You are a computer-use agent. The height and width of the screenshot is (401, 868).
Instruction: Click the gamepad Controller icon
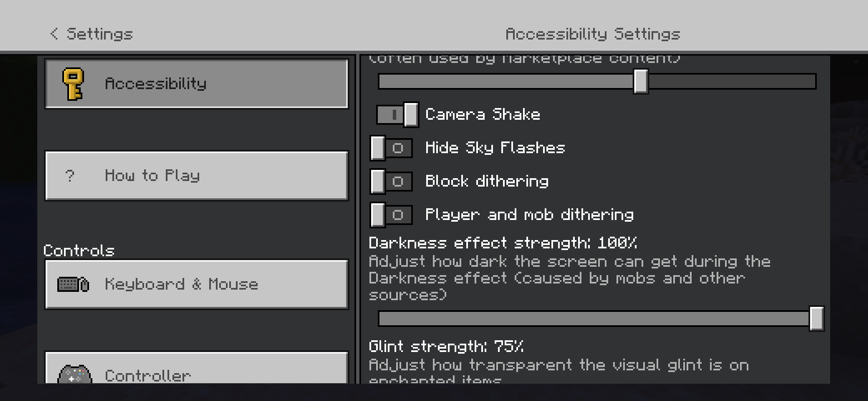coord(75,375)
